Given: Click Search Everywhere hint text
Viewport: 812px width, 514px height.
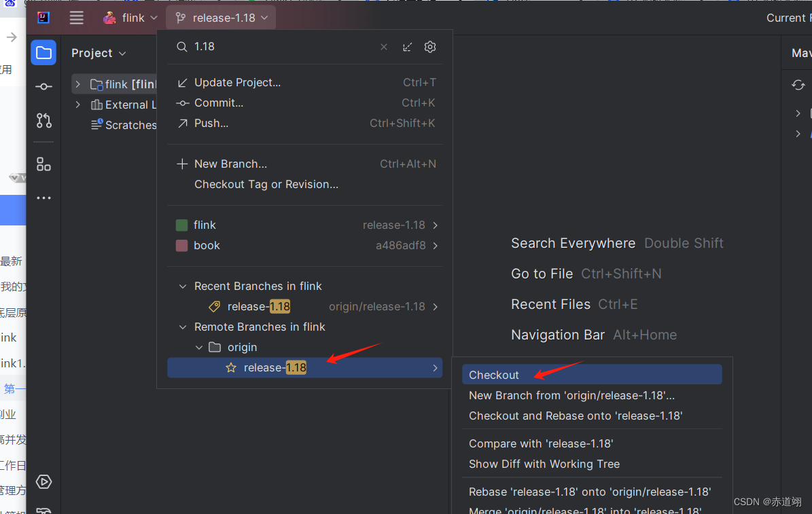Looking at the screenshot, I should (573, 243).
